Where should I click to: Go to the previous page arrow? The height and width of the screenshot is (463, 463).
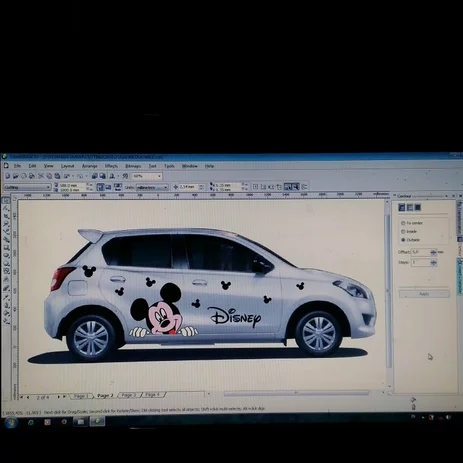point(28,397)
